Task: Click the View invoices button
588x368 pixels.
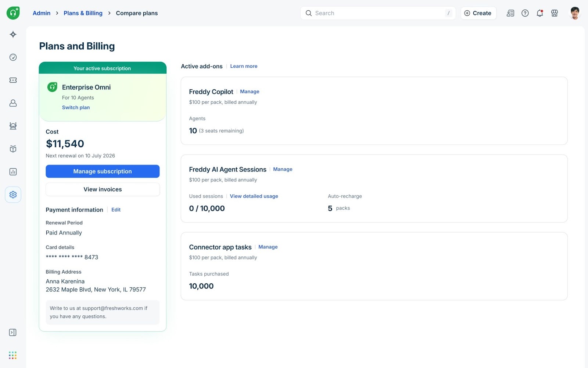Action: tap(103, 189)
